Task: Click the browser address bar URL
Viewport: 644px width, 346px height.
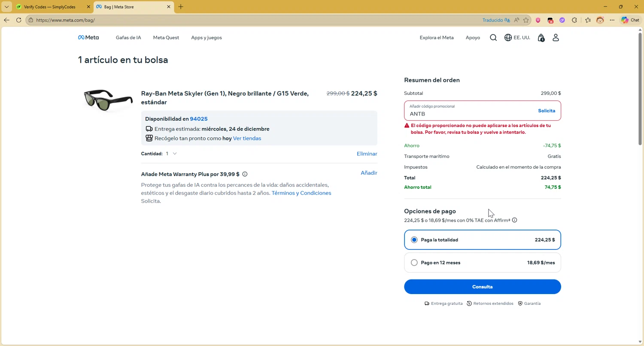Action: [65, 20]
